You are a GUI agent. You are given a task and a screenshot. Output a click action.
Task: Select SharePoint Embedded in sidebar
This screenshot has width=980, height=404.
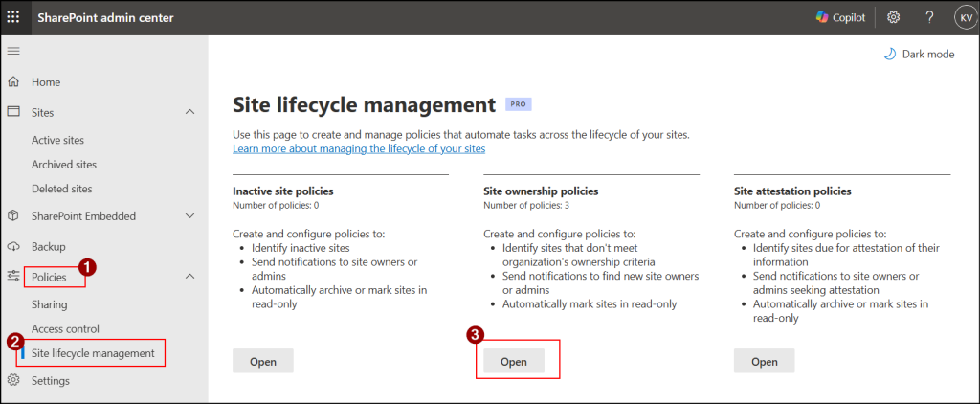coord(84,215)
